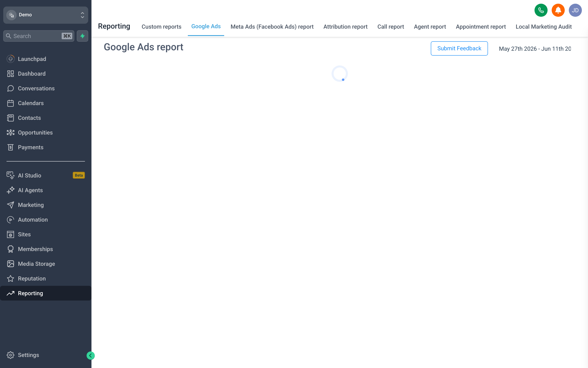This screenshot has width=588, height=368.
Task: Click the Reputation star icon
Action: [10, 278]
